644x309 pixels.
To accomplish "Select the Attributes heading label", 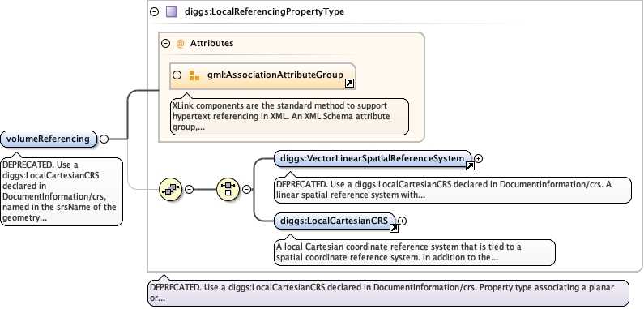I will [x=211, y=43].
